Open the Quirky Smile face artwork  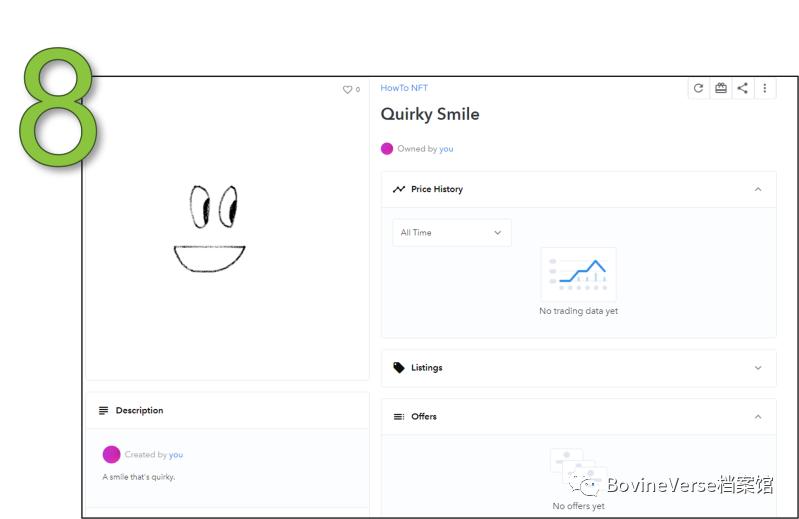point(210,228)
